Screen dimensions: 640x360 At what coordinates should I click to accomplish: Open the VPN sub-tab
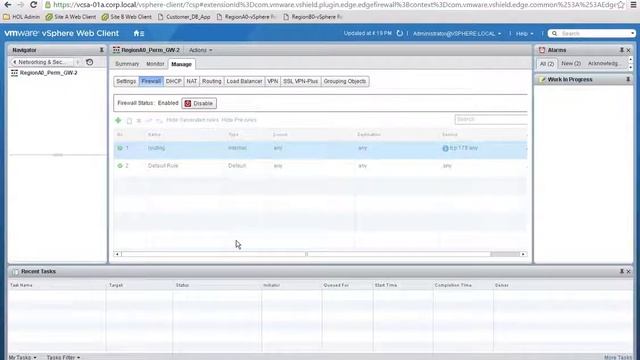[x=272, y=81]
